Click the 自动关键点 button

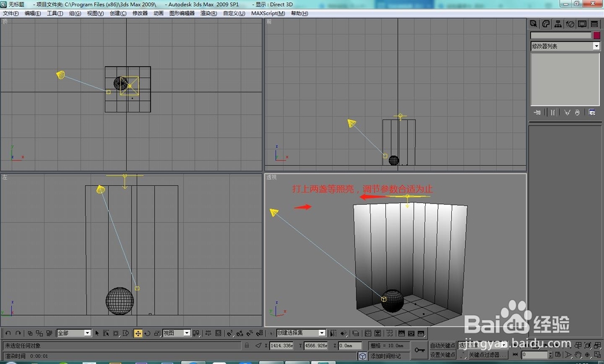[443, 345]
